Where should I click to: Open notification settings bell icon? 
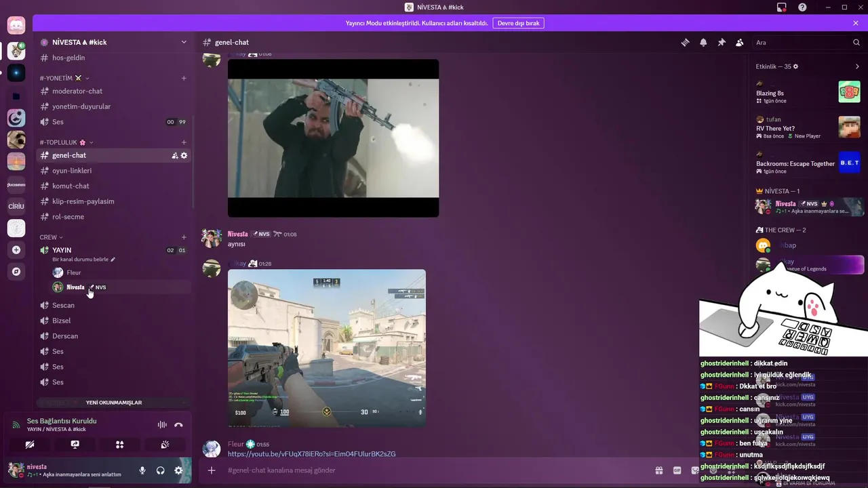[x=703, y=42]
